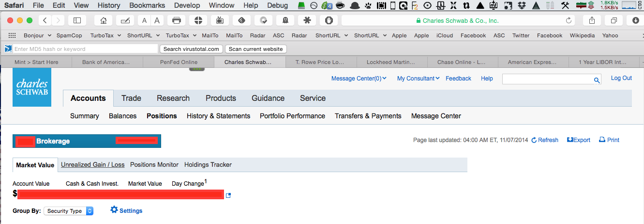The image size is (644, 224).
Task: Click the crosshair circle extension icon
Action: (198, 20)
